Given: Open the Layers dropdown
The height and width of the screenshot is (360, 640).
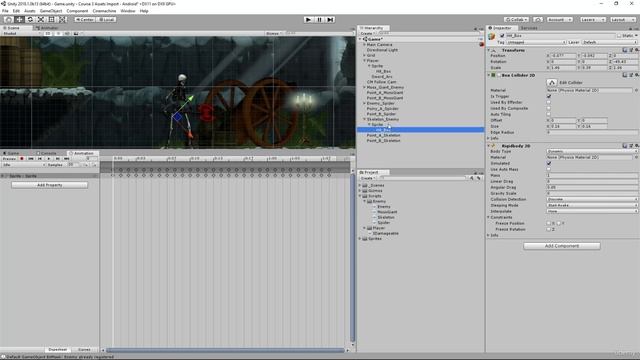Looking at the screenshot, I should coord(592,19).
